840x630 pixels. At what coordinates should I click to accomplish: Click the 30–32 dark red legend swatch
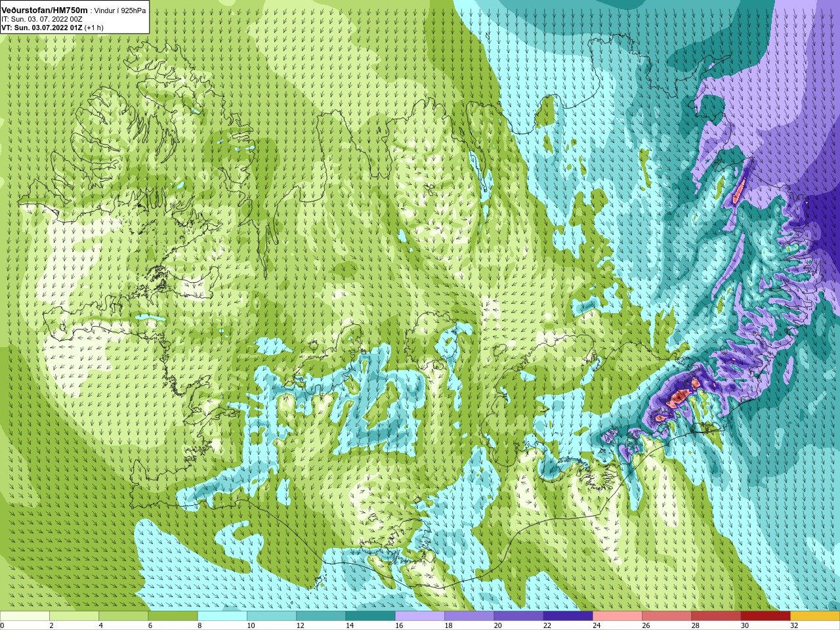coord(766,616)
